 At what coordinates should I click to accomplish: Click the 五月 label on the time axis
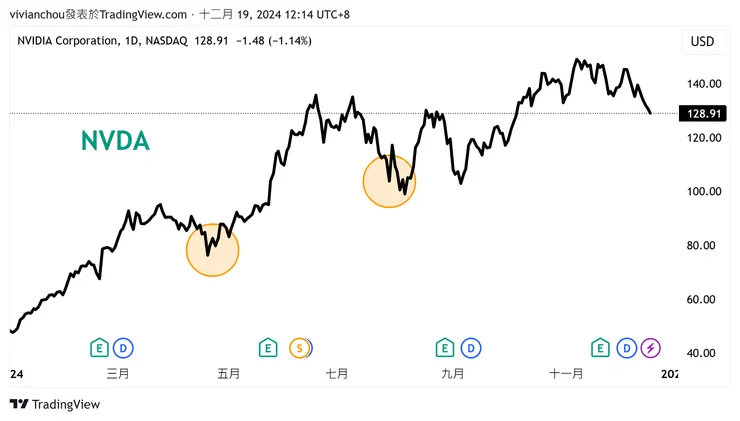click(228, 374)
